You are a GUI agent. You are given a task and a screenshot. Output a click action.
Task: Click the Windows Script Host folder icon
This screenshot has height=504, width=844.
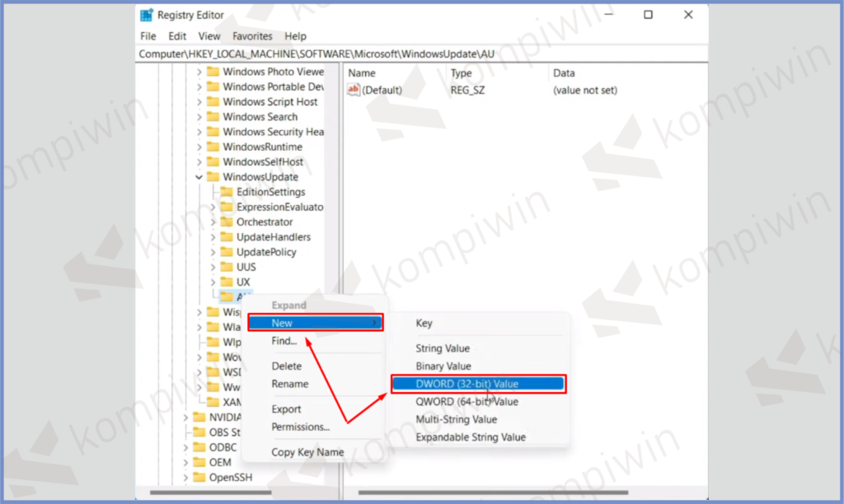(x=213, y=102)
